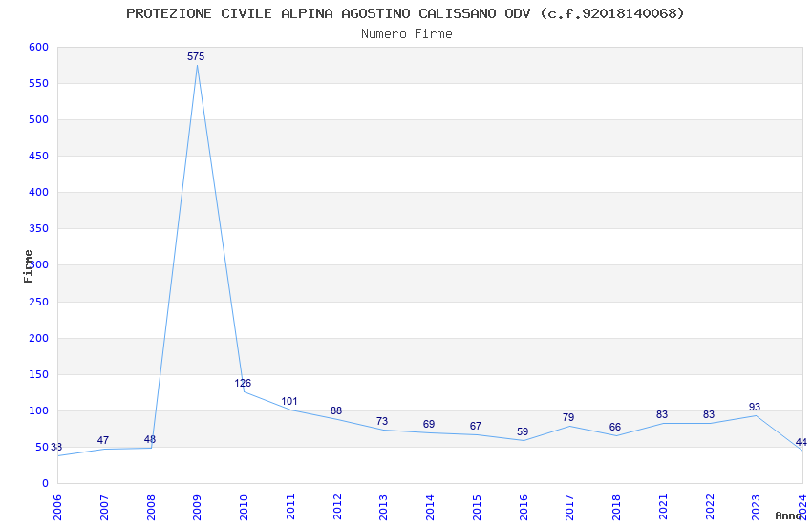Click the data label 67 for 2015
The image size is (812, 525).
pos(476,426)
